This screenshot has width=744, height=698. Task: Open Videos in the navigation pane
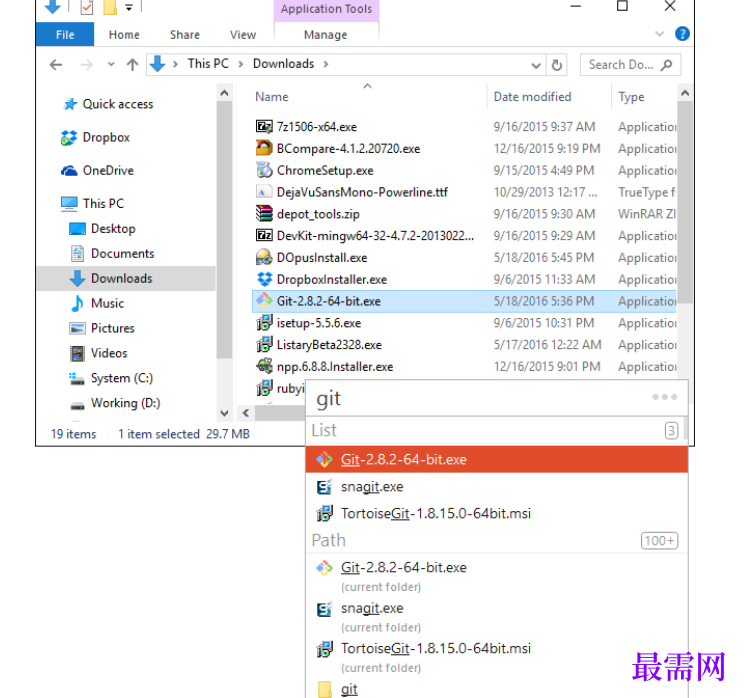click(x=109, y=353)
